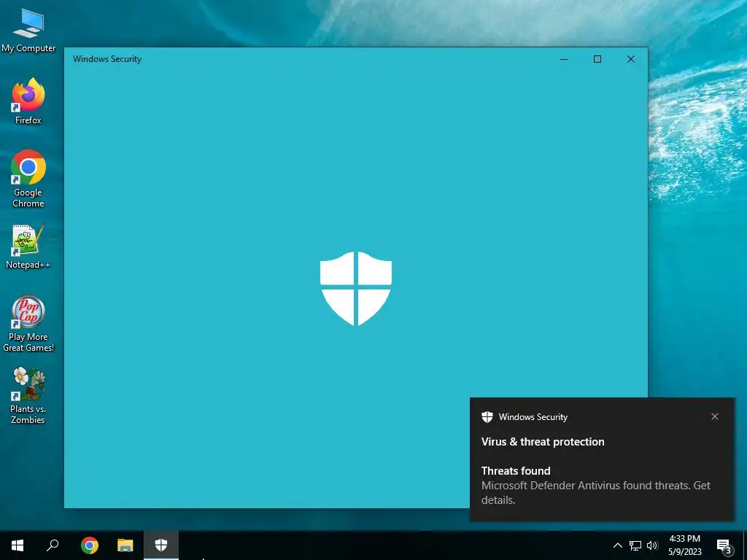Open the Threats found notification details
This screenshot has height=560, width=747.
tap(595, 485)
